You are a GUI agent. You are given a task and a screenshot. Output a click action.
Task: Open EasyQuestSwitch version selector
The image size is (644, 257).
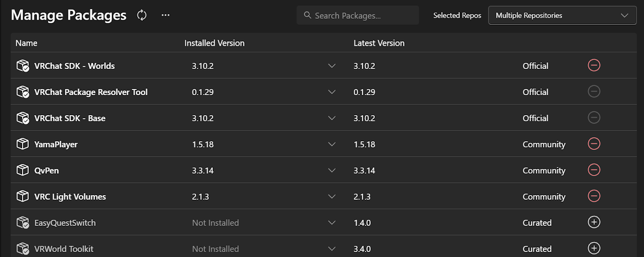pos(332,223)
